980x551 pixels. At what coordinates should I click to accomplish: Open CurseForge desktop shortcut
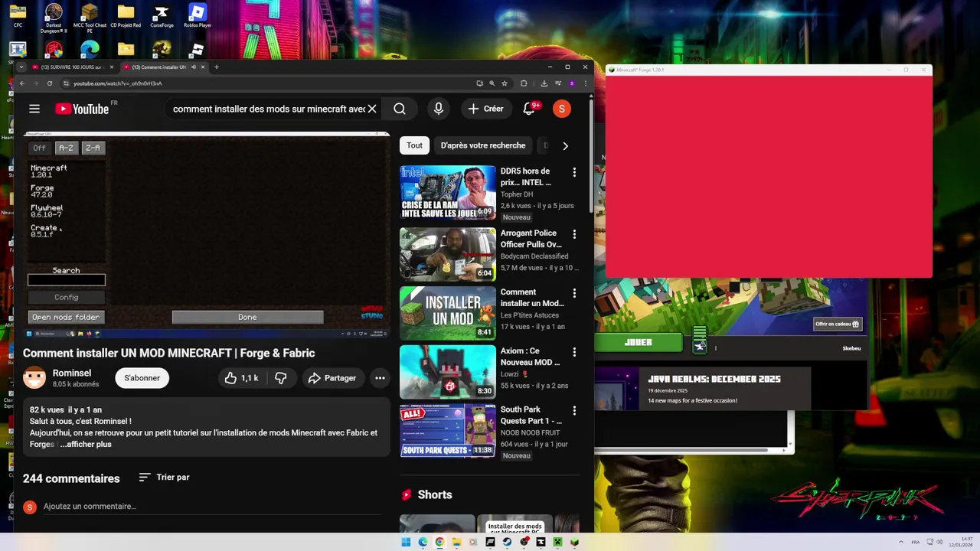[162, 16]
